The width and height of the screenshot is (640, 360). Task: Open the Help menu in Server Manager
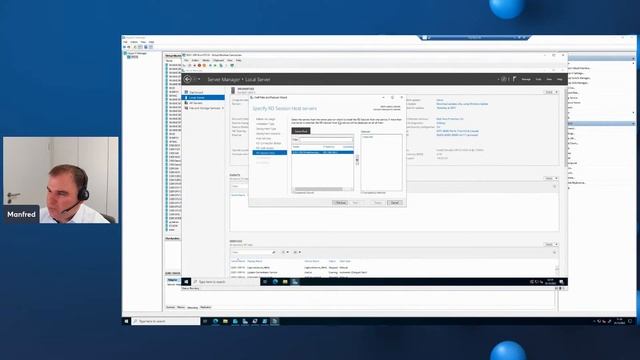point(560,79)
